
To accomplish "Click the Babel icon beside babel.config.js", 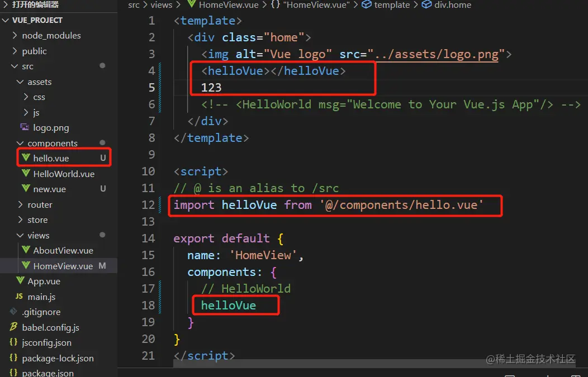I will [13, 327].
